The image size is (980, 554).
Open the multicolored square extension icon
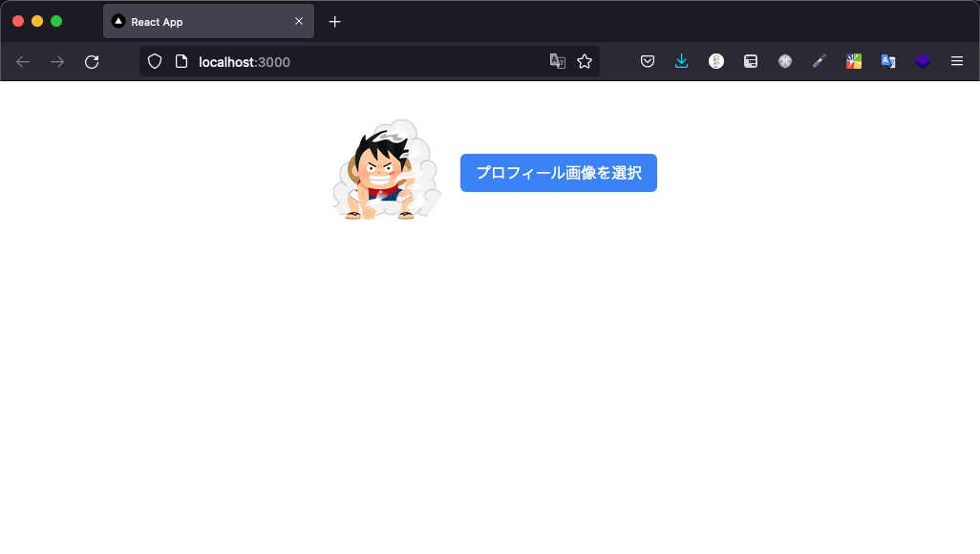coord(854,61)
